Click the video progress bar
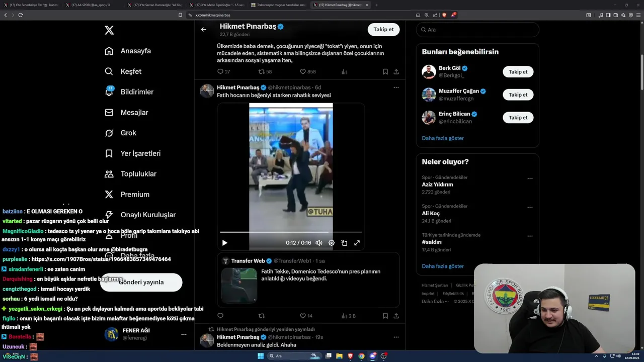 pyautogui.click(x=291, y=232)
